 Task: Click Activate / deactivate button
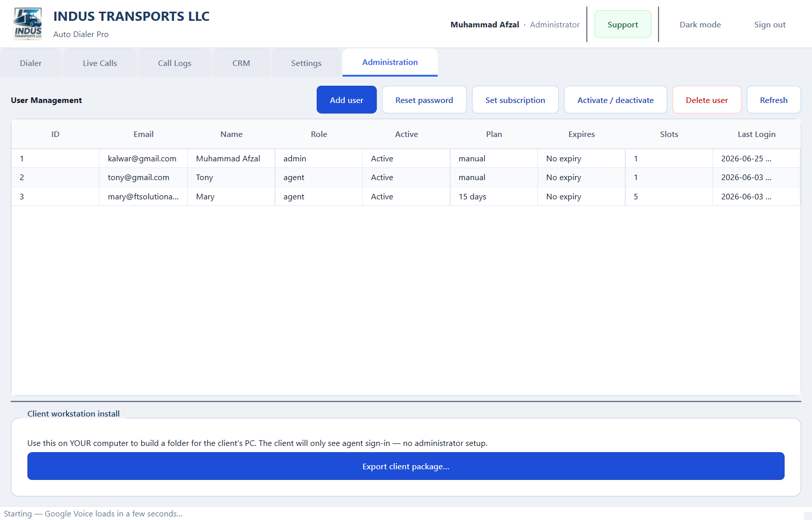(615, 100)
